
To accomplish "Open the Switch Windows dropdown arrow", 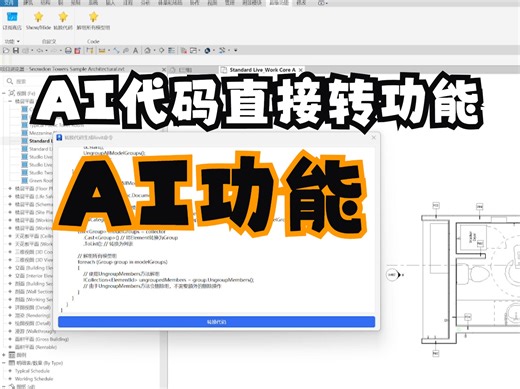I will pos(199,51).
